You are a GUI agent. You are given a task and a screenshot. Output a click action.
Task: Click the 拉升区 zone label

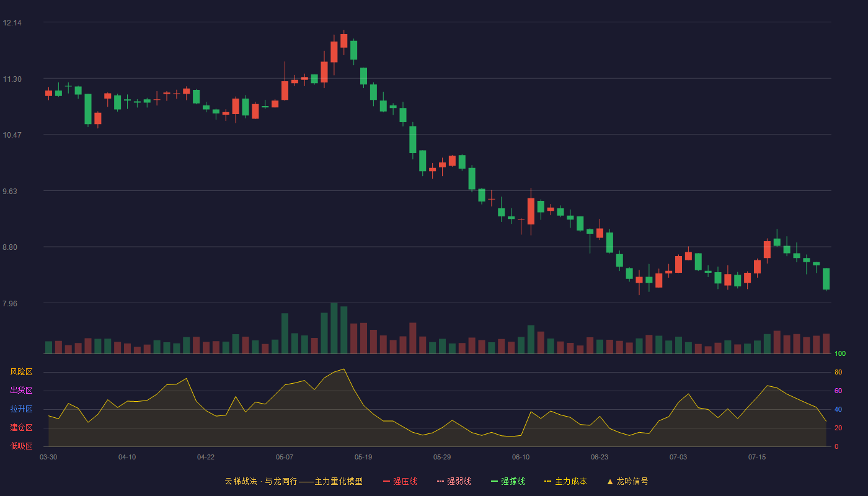21,409
